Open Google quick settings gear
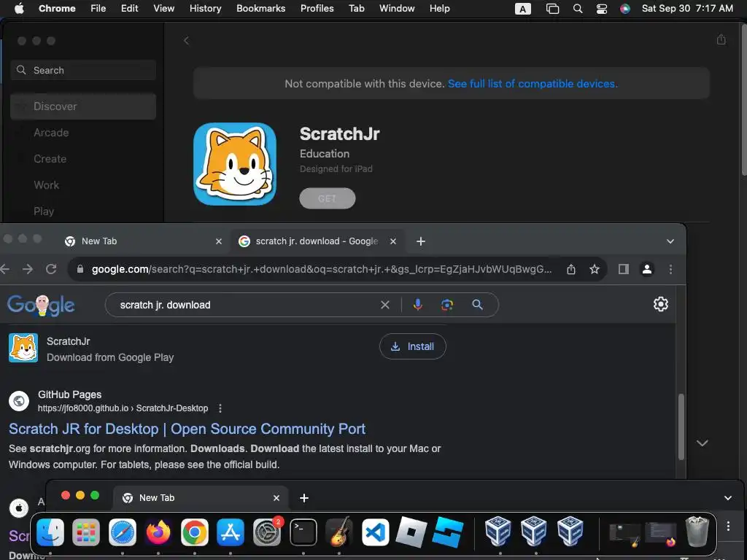Screen dimensions: 747x560 click(661, 304)
